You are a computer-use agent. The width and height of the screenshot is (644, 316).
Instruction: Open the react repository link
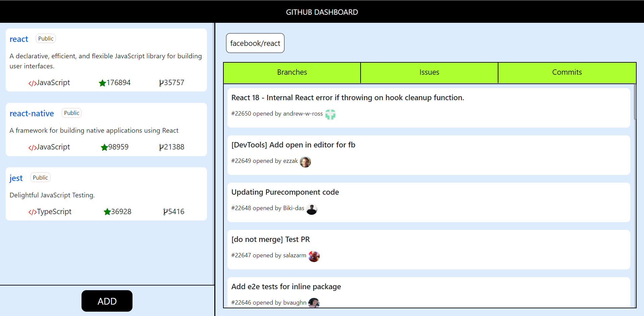point(19,39)
